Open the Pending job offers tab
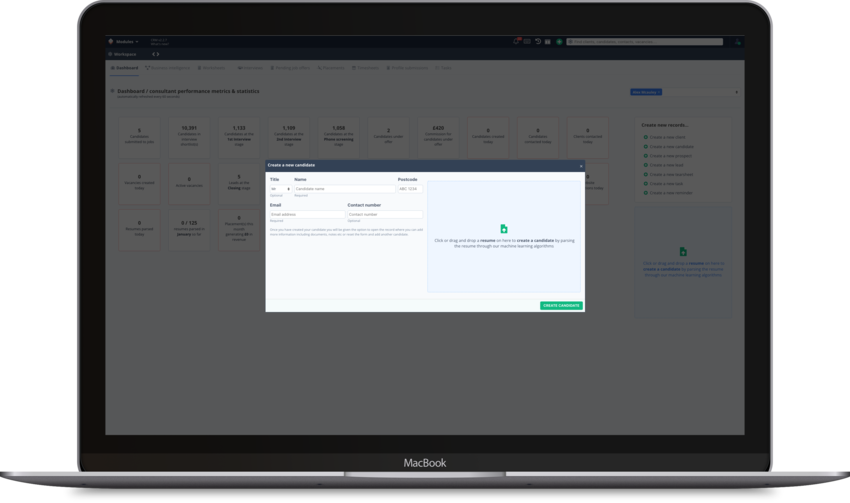 click(x=290, y=68)
